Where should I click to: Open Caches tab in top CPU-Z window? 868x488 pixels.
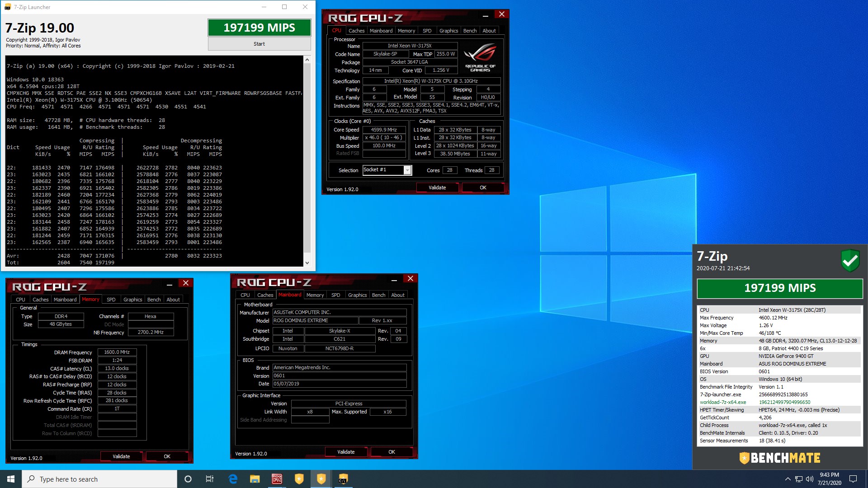356,31
